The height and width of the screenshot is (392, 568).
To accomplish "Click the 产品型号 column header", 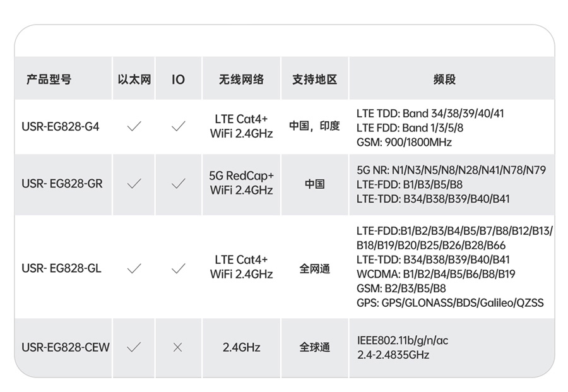I will (x=49, y=80).
